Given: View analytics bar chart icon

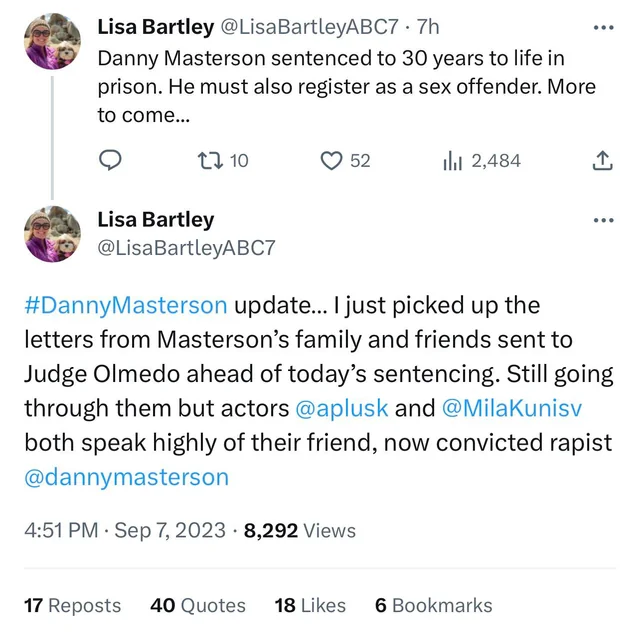Looking at the screenshot, I should click(451, 161).
